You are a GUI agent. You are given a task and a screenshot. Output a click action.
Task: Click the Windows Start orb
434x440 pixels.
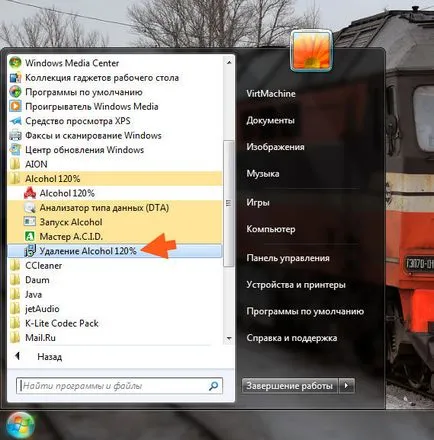tap(20, 425)
